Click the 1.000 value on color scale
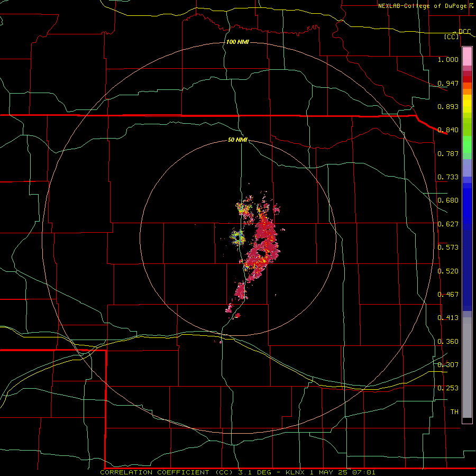 point(448,59)
